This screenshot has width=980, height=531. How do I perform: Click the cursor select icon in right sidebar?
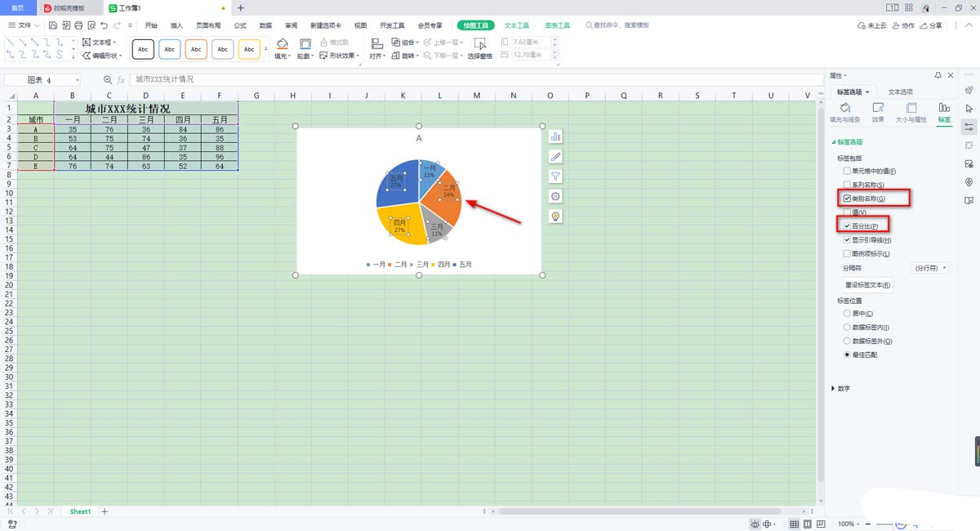point(969,108)
